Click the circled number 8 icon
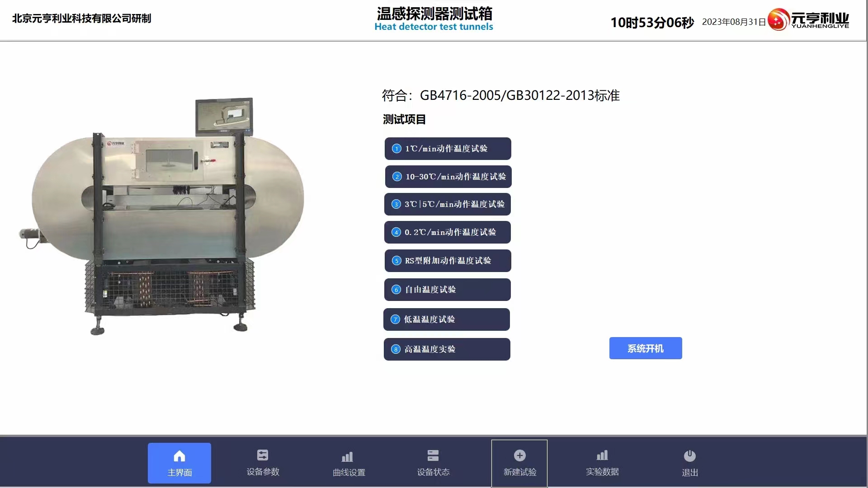The width and height of the screenshot is (868, 488). pyautogui.click(x=396, y=349)
